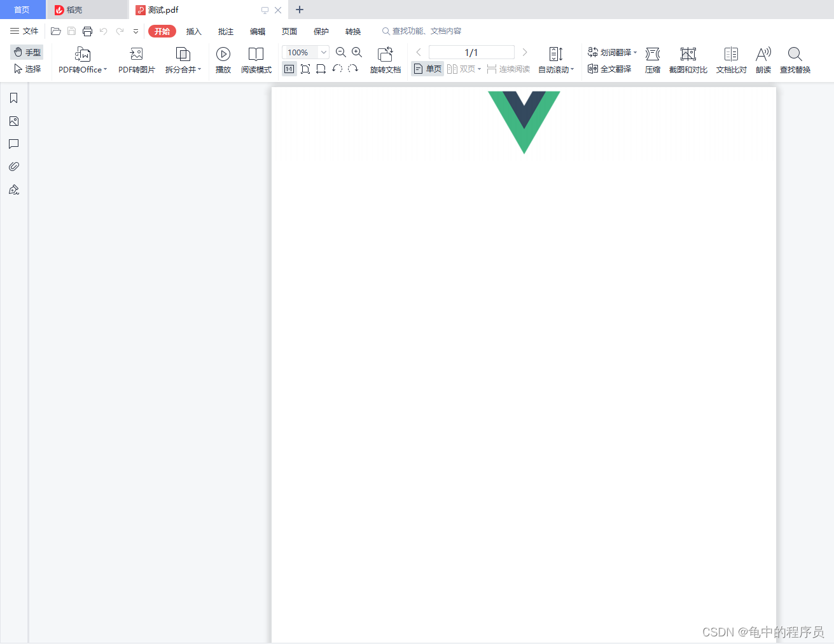
Task: Open the attachments paperclip panel
Action: coord(14,167)
